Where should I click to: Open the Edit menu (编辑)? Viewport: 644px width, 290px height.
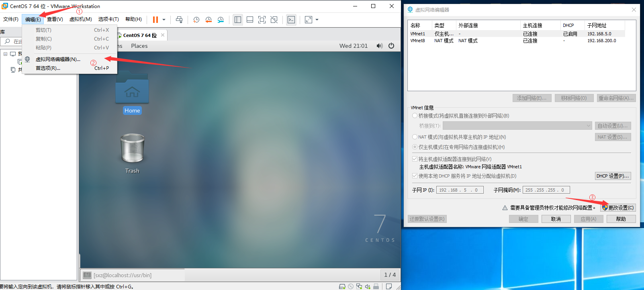point(33,19)
